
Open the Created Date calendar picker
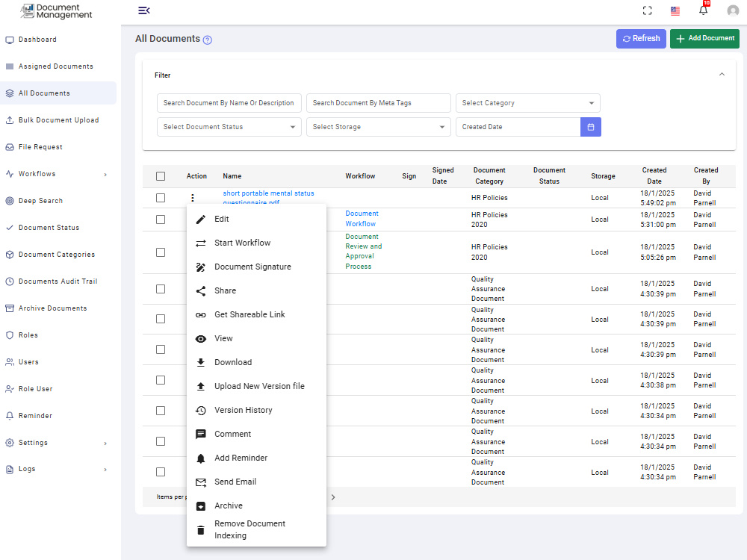(x=591, y=127)
